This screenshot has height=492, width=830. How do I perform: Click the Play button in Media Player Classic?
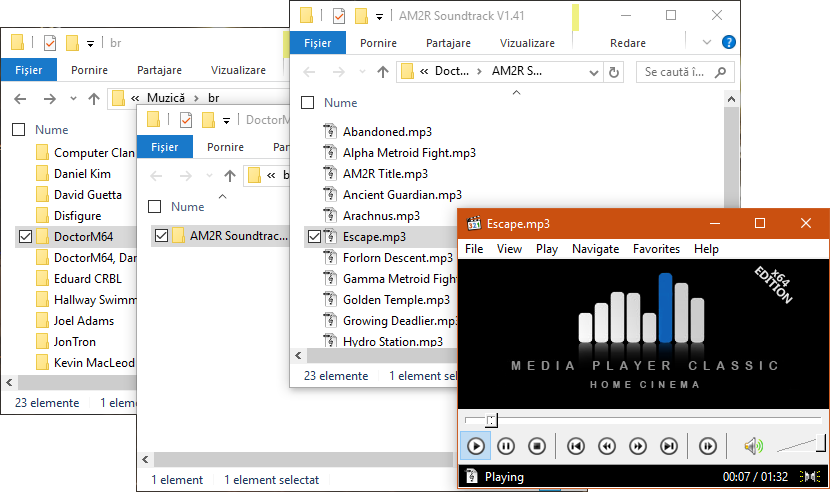coord(475,446)
